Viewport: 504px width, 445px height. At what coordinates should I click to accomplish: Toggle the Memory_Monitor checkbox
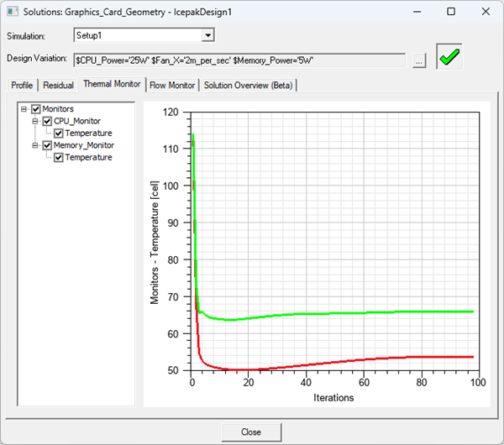point(47,145)
